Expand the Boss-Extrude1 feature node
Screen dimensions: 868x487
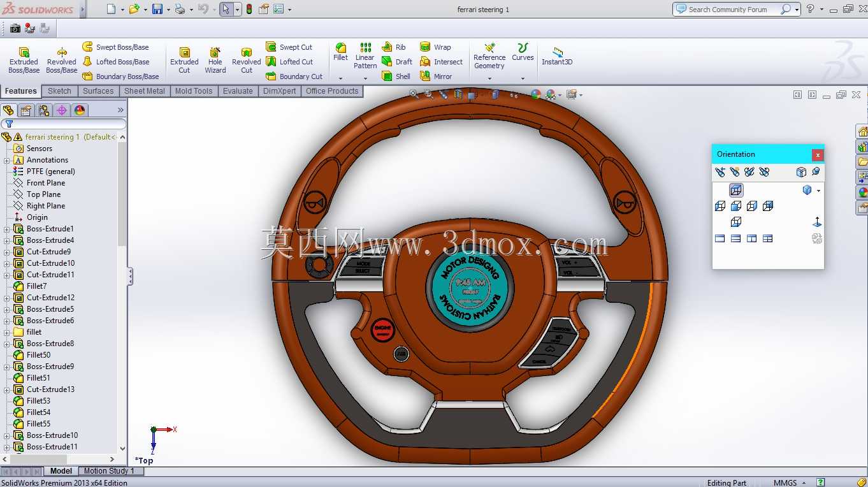(7, 229)
